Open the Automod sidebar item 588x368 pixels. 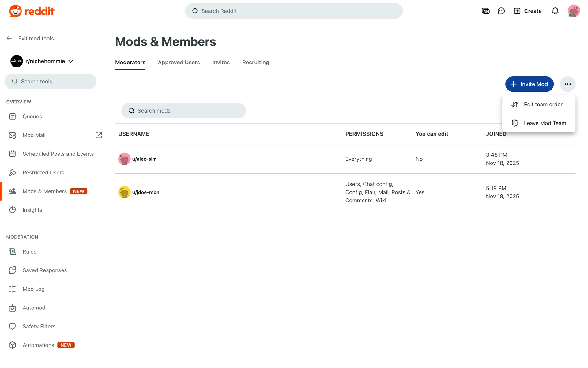pos(34,308)
